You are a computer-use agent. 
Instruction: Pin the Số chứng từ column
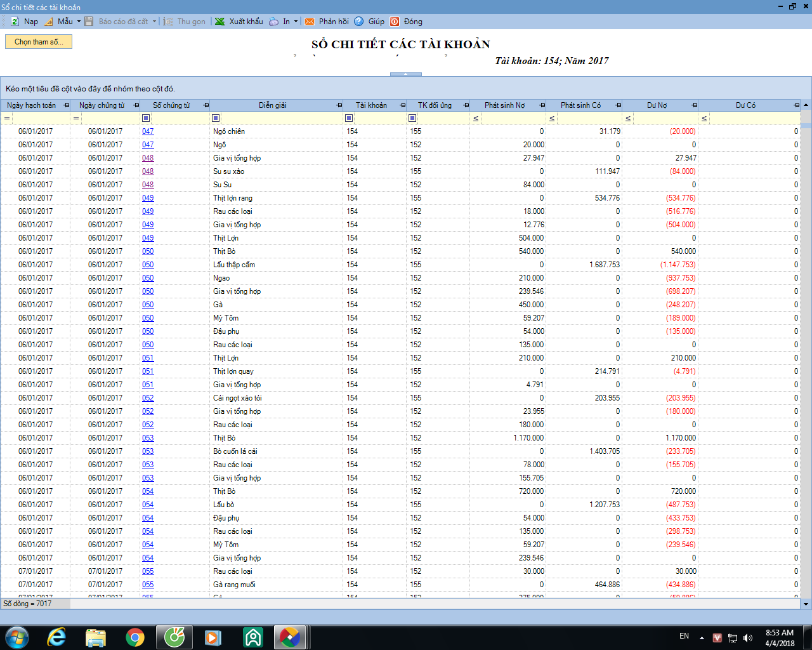click(x=206, y=105)
